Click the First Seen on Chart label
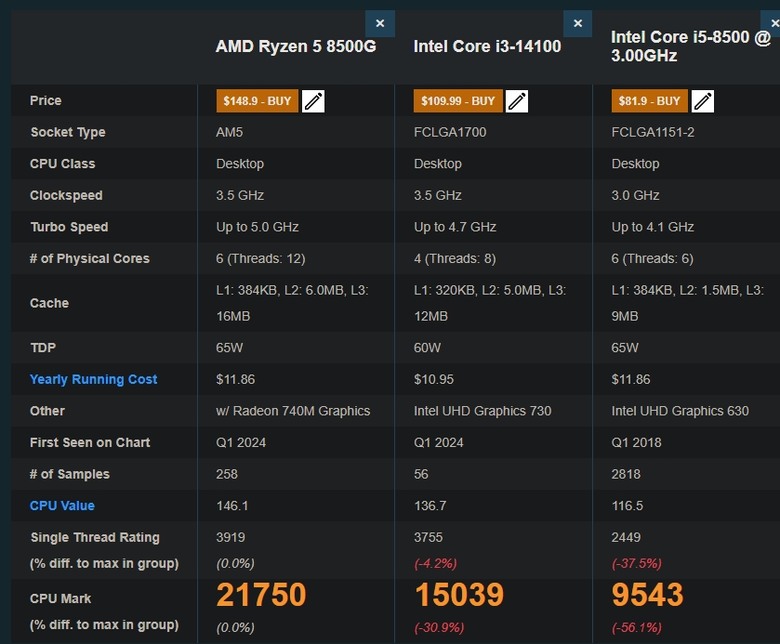The width and height of the screenshot is (780, 644). coord(90,443)
